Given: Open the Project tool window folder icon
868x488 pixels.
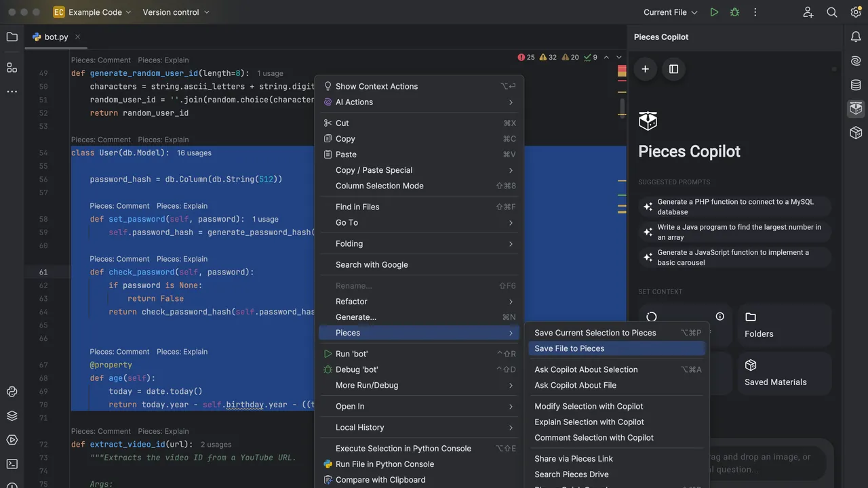Looking at the screenshot, I should [x=12, y=37].
